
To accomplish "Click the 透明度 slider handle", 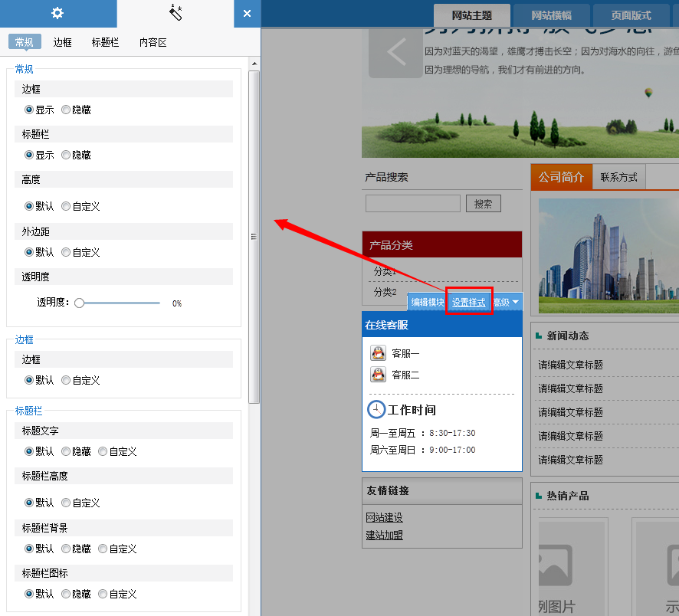I will 79,303.
